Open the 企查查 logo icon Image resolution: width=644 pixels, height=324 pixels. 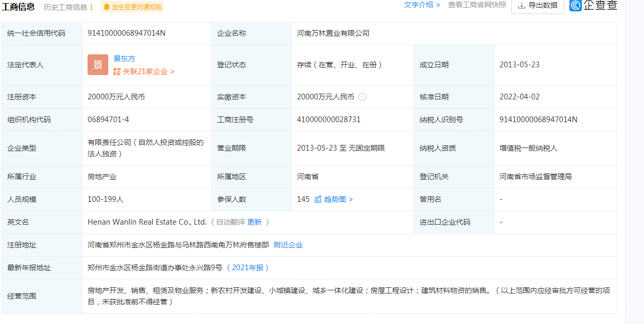pos(575,5)
